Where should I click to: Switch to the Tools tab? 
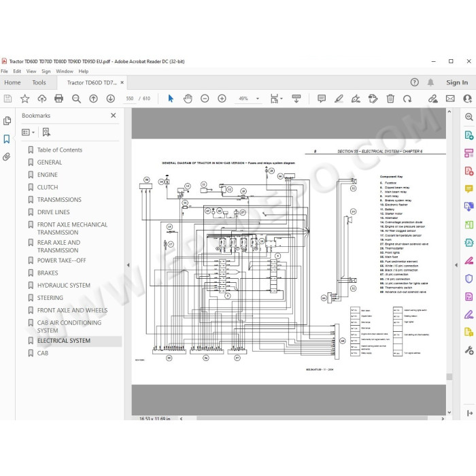pyautogui.click(x=39, y=82)
